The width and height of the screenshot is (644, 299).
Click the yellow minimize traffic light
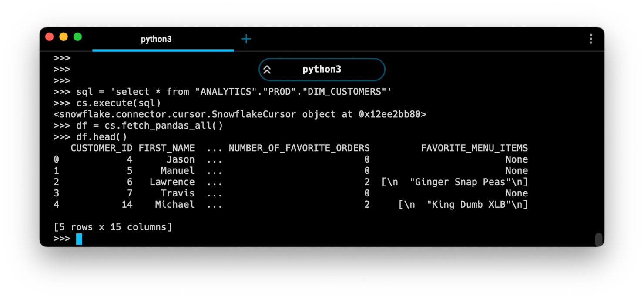[x=64, y=37]
